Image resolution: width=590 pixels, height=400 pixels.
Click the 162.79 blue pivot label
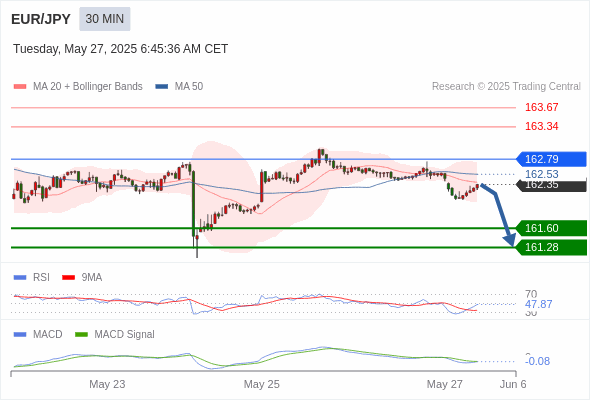551,159
